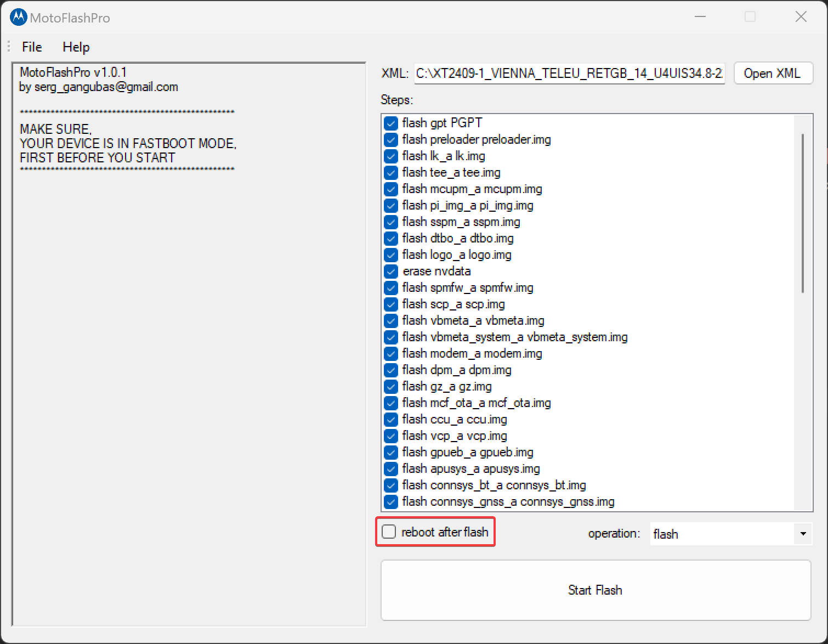Disable flash connsys_gnss_a connsys_gnss.img step
The height and width of the screenshot is (644, 828).
click(x=391, y=502)
